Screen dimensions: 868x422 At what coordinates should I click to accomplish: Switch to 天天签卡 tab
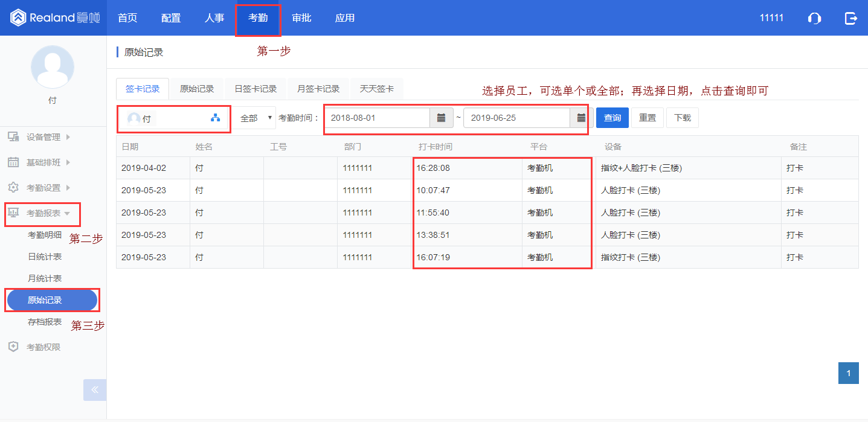click(377, 89)
